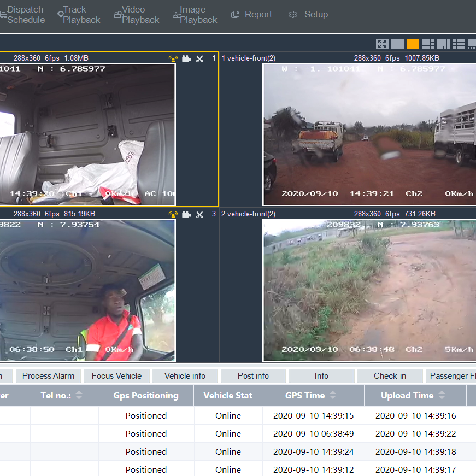Click the Focus Vehicle button
The image size is (476, 476).
coord(116,376)
